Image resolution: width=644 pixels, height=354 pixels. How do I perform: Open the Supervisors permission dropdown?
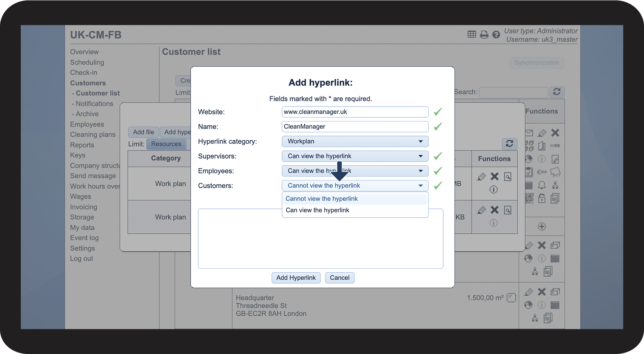355,156
